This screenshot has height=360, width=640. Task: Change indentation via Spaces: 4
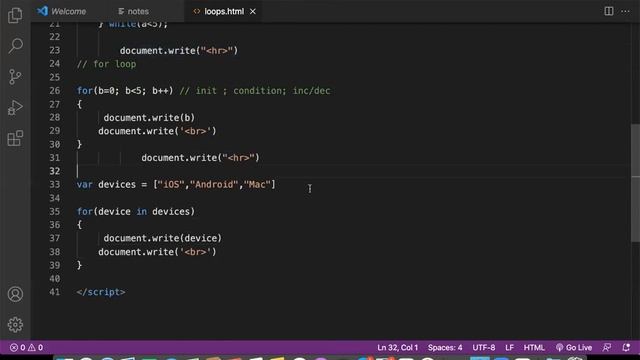point(445,347)
